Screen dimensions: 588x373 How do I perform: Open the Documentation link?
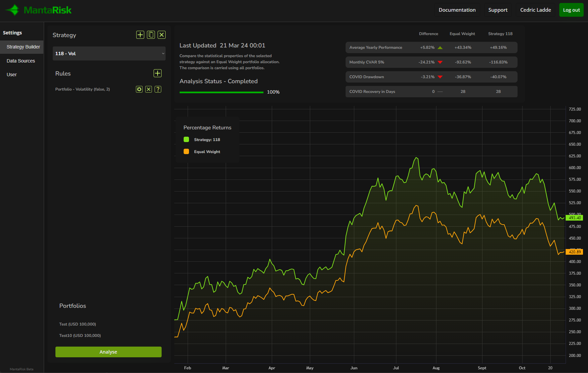pyautogui.click(x=457, y=10)
